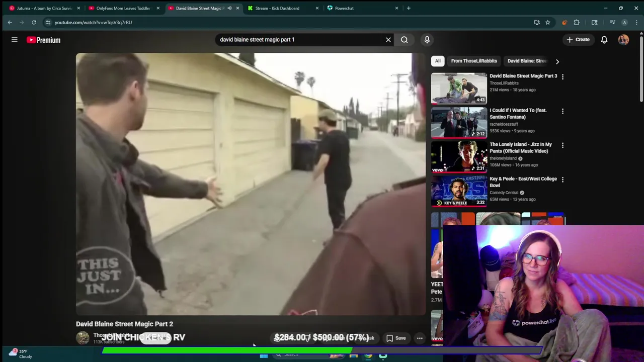Open a new browser tab

click(409, 8)
